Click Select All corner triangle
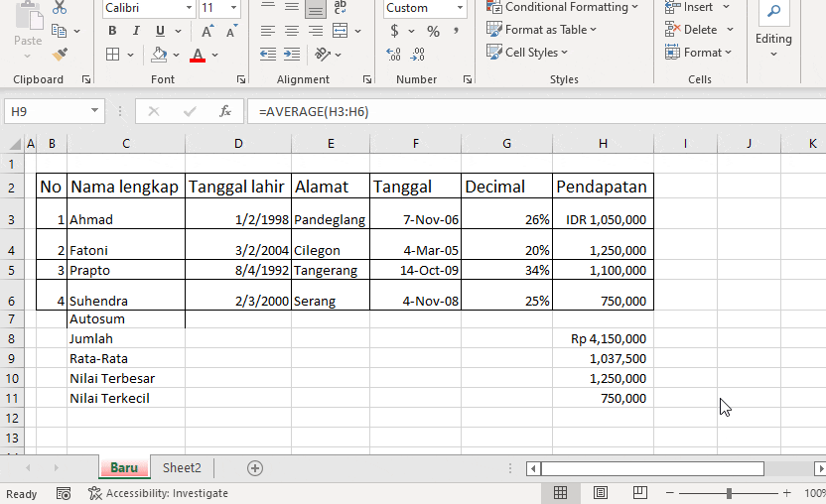This screenshot has height=504, width=826. 15,144
